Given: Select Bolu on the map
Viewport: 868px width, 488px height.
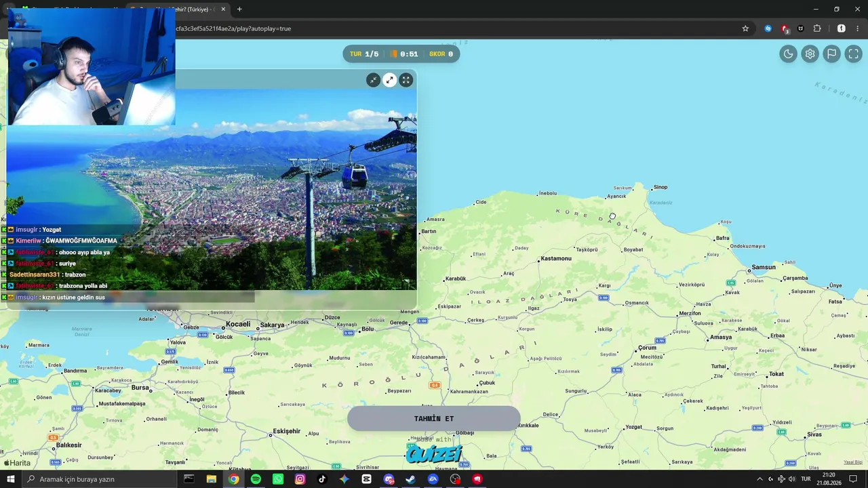Looking at the screenshot, I should click(x=368, y=329).
